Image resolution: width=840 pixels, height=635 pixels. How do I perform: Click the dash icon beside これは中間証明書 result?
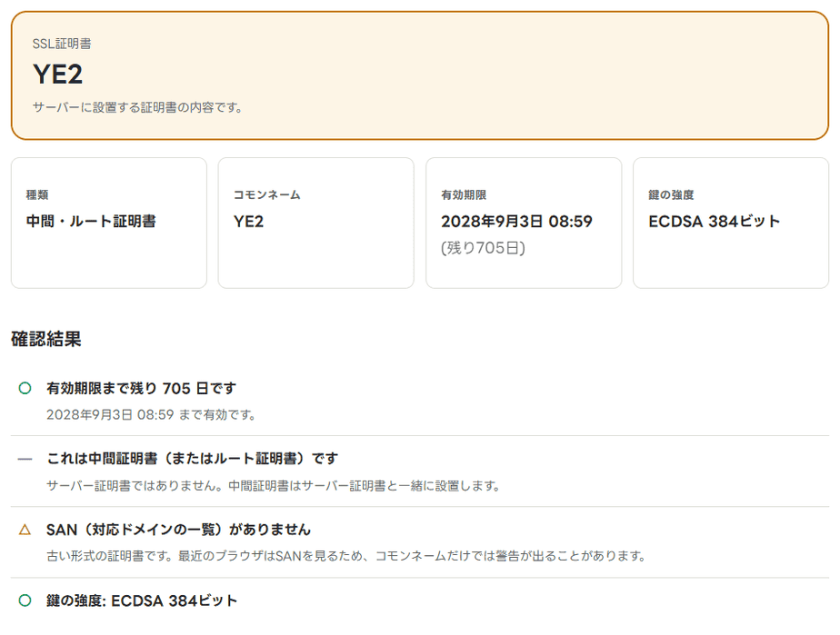pos(25,460)
